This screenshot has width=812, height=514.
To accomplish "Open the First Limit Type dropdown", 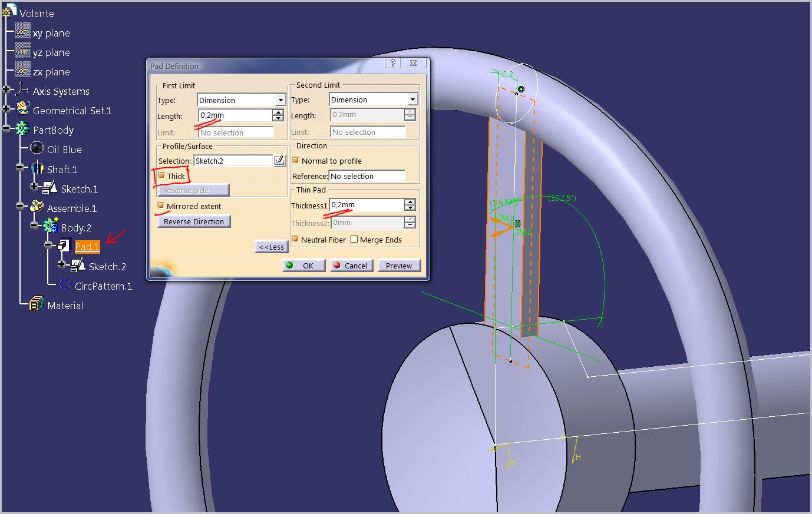I will (280, 100).
